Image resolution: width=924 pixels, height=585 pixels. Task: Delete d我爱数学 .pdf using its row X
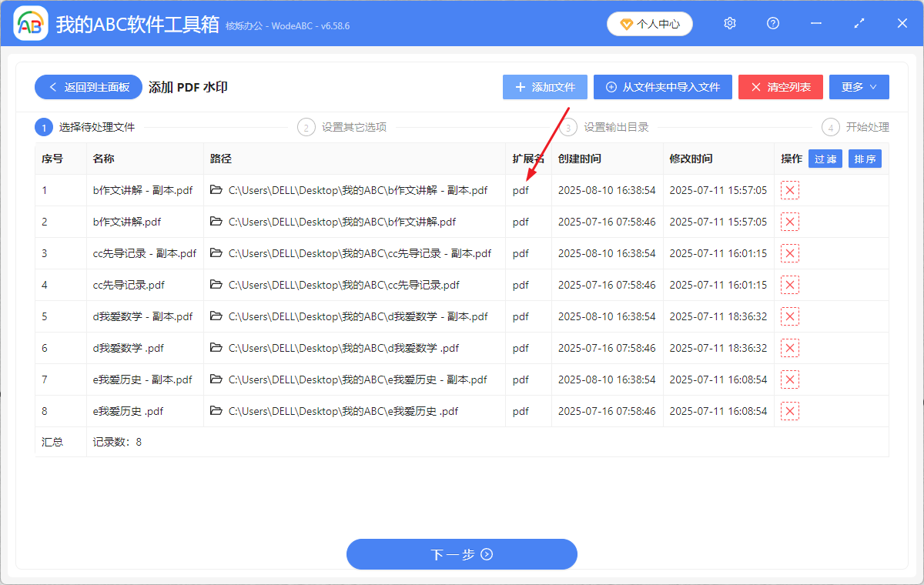tap(790, 348)
